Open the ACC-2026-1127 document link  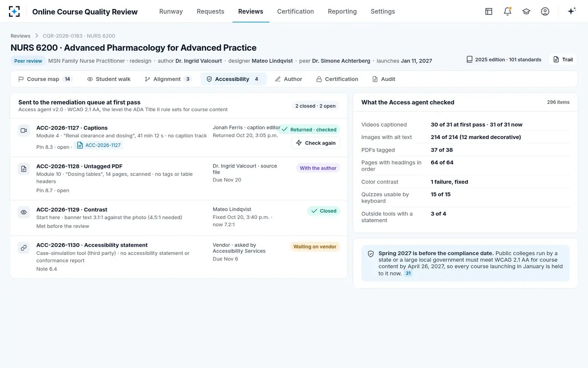tap(99, 145)
